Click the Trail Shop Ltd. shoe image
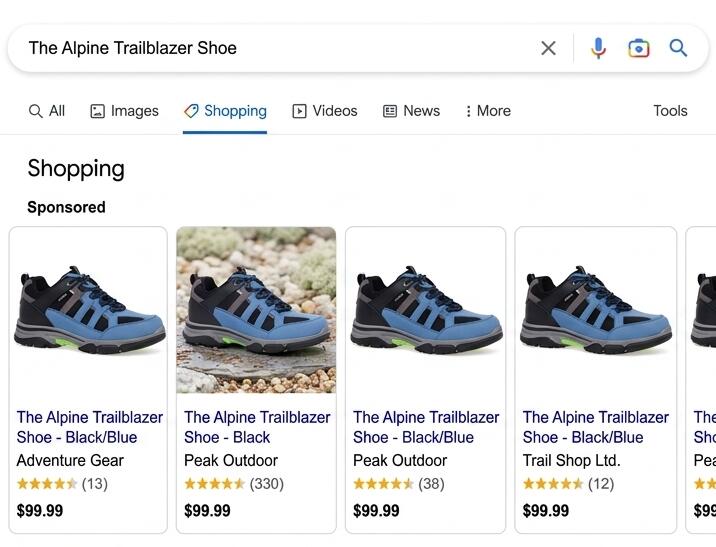Image resolution: width=716 pixels, height=547 pixels. click(x=595, y=310)
